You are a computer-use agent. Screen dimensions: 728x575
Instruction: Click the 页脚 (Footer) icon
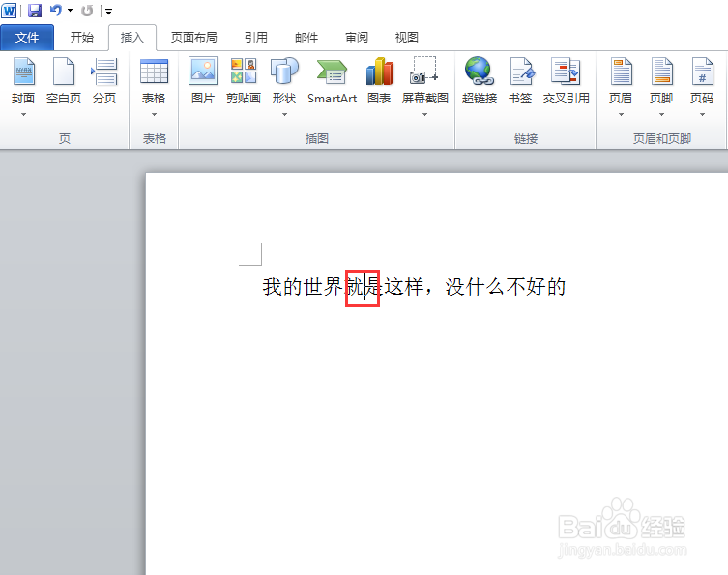(661, 72)
